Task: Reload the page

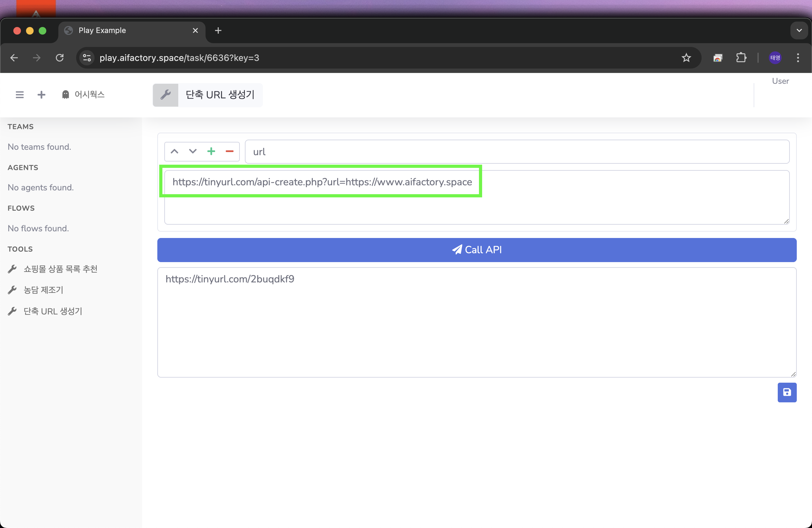Action: coord(60,58)
